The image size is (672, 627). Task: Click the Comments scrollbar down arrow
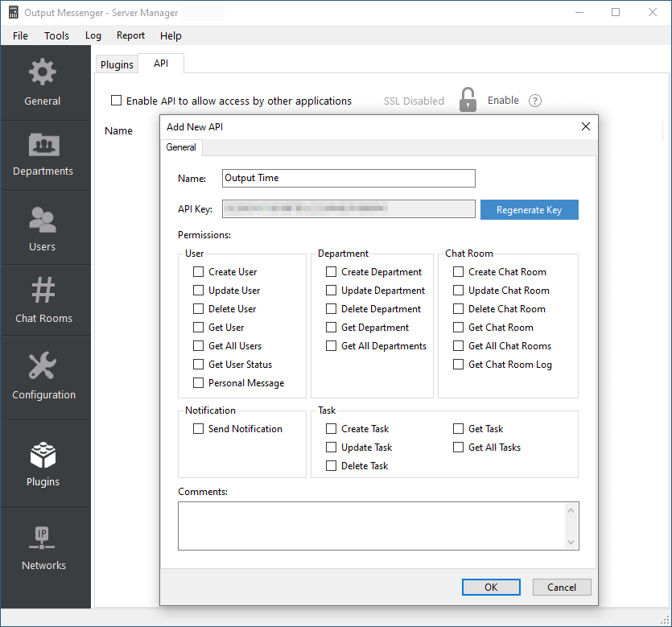(571, 542)
